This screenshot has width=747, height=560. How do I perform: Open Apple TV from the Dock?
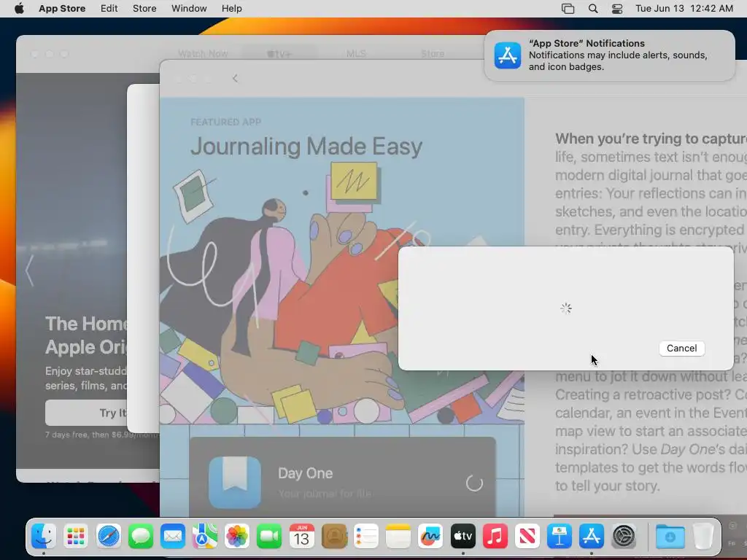coord(462,537)
